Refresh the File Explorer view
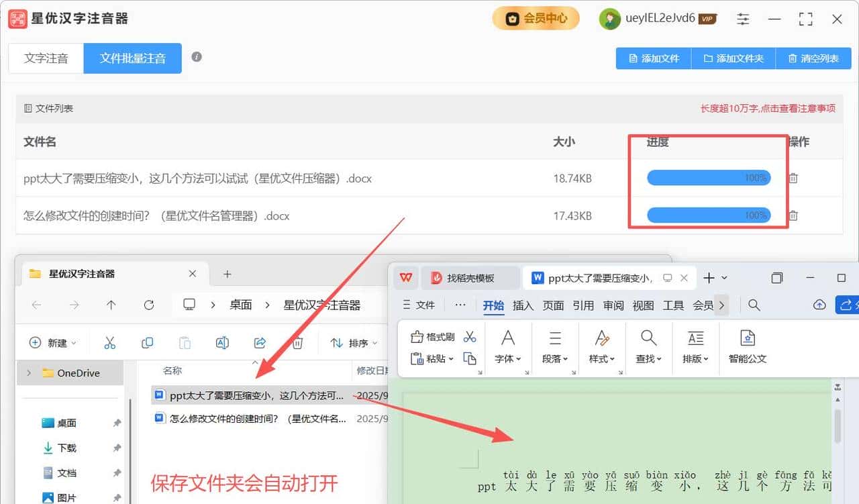Image resolution: width=859 pixels, height=504 pixels. point(148,305)
